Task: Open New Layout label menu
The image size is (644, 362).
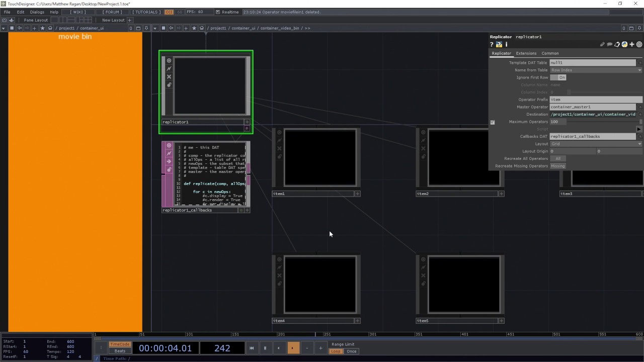Action: click(x=113, y=20)
